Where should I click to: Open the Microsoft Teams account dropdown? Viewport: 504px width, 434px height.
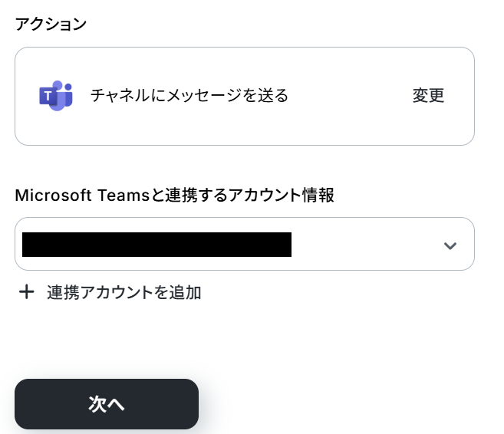[x=245, y=244]
